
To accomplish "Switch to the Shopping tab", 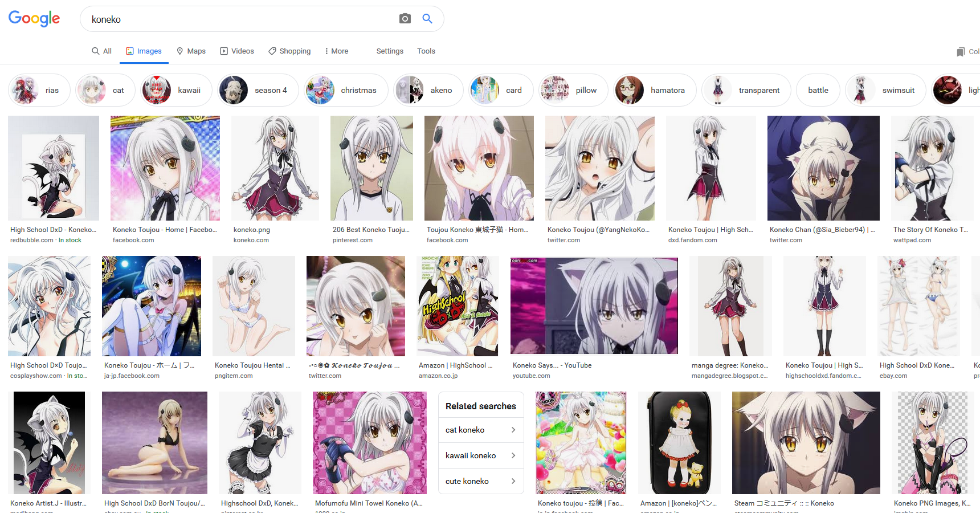I will point(289,51).
